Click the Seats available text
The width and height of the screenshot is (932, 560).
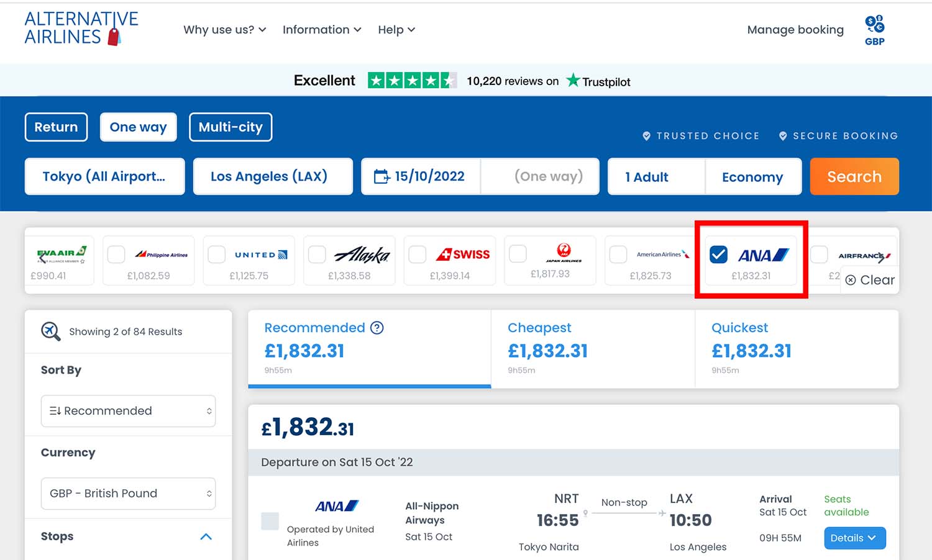click(846, 505)
